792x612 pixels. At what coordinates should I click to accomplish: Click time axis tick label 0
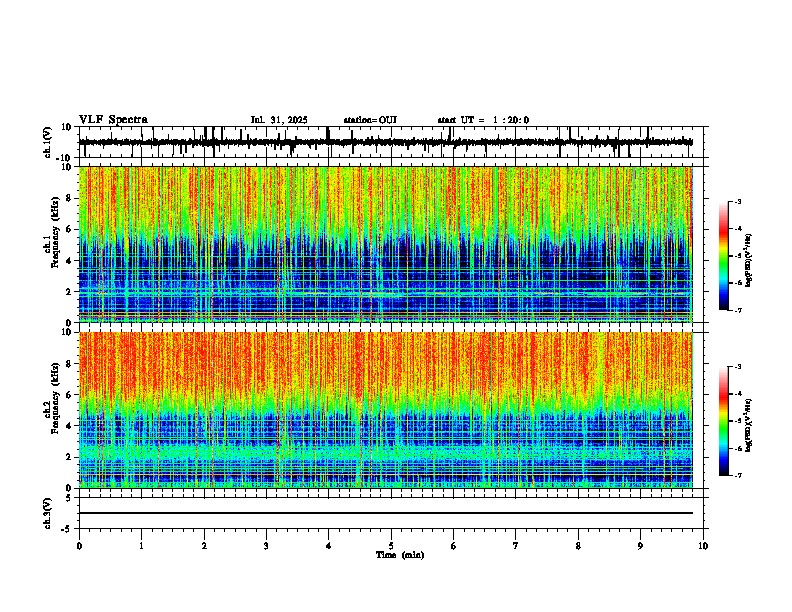pos(79,546)
